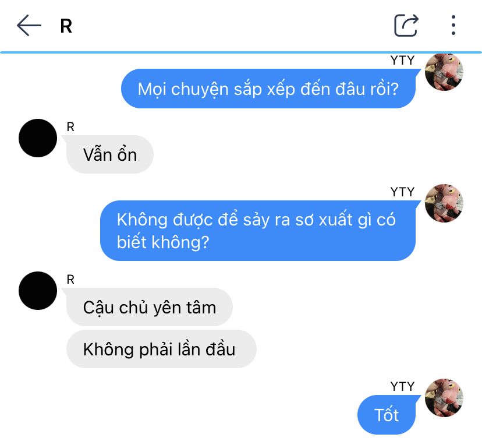Tap sender name R above "Vẫn ổn"

pos(70,127)
